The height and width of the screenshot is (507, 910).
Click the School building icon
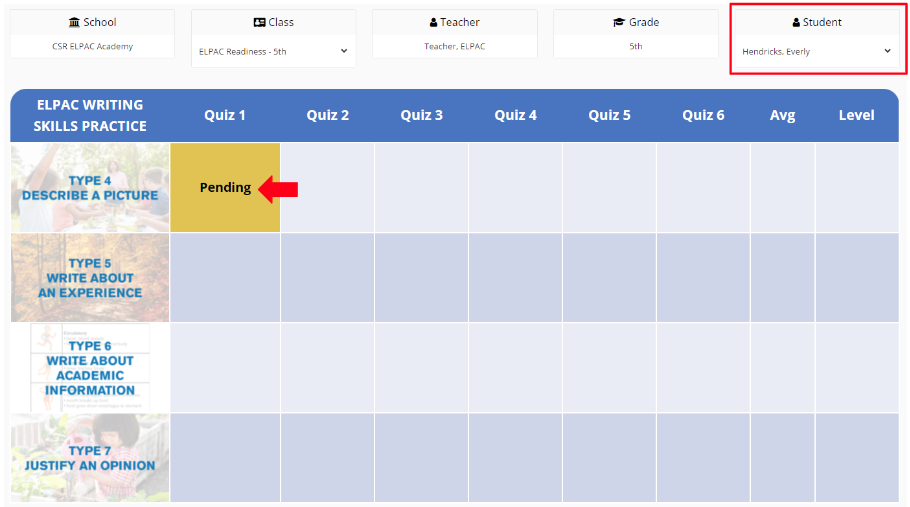click(74, 23)
